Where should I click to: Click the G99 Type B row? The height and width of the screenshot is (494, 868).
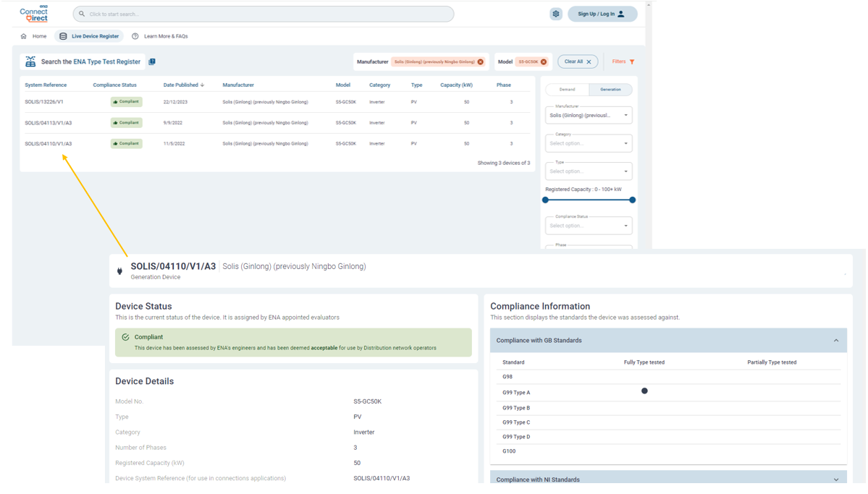[x=668, y=408]
